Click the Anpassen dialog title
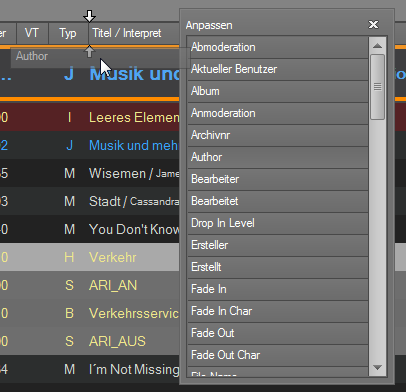 pyautogui.click(x=209, y=25)
